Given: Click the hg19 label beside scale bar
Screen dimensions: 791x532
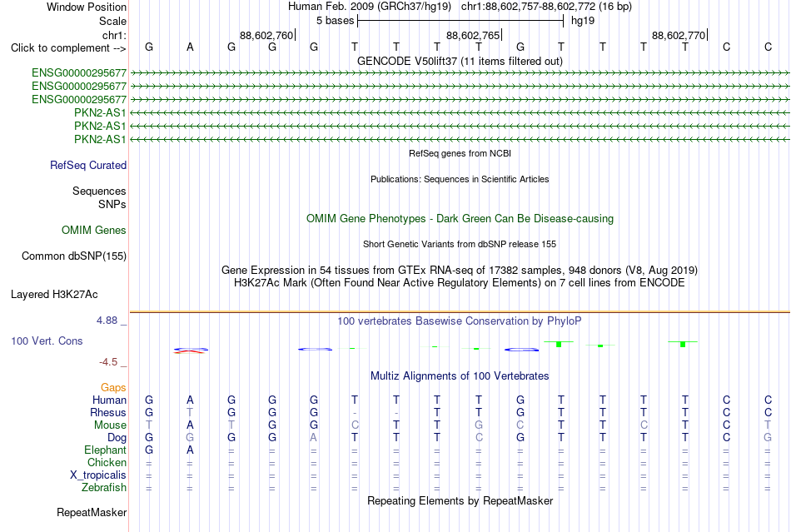Looking at the screenshot, I should [583, 21].
